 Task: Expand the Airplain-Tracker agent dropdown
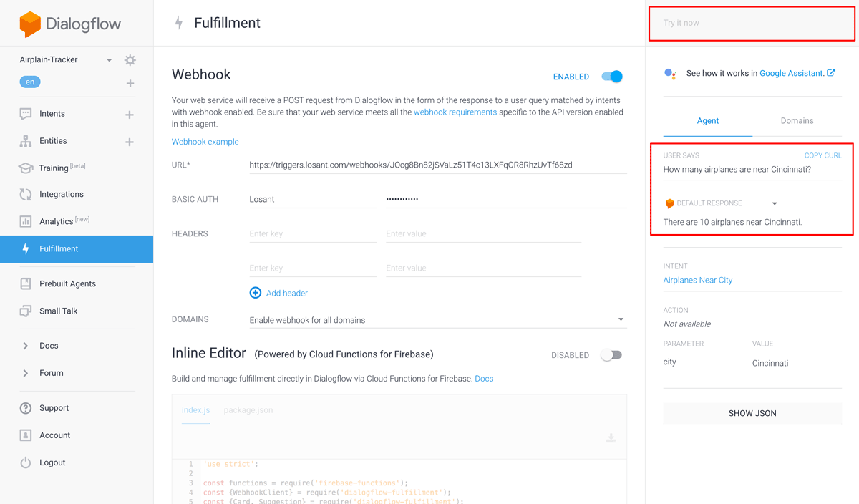pos(109,60)
